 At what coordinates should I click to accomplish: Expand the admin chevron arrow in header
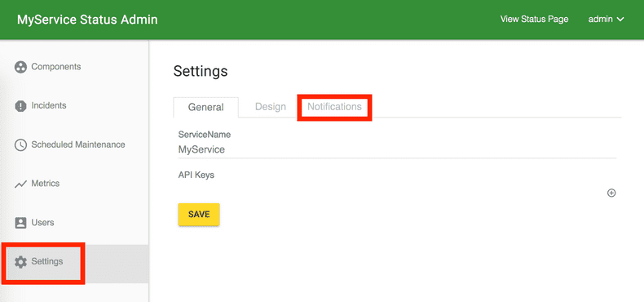(620, 20)
